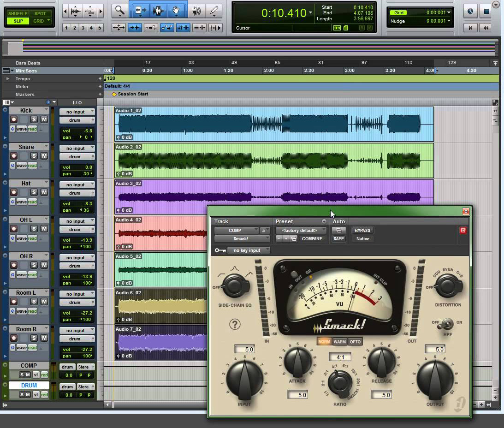
Task: Mute the Snare track
Action: [45, 156]
